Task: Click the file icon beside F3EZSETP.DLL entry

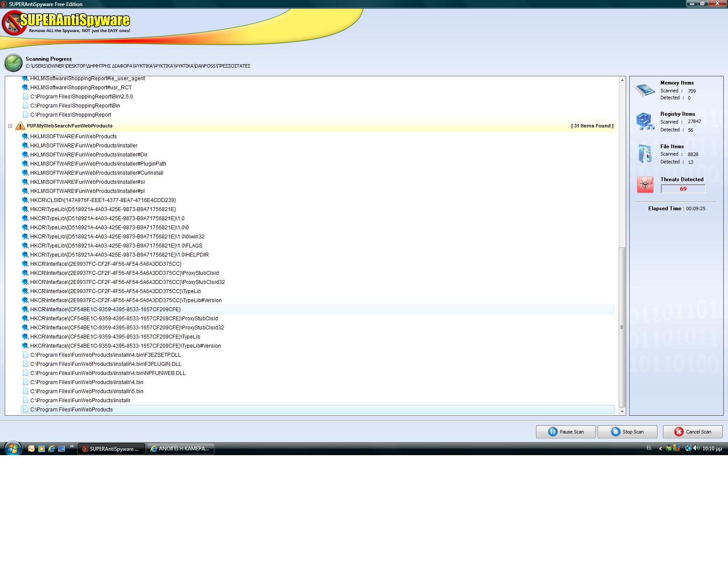Action: [x=25, y=355]
